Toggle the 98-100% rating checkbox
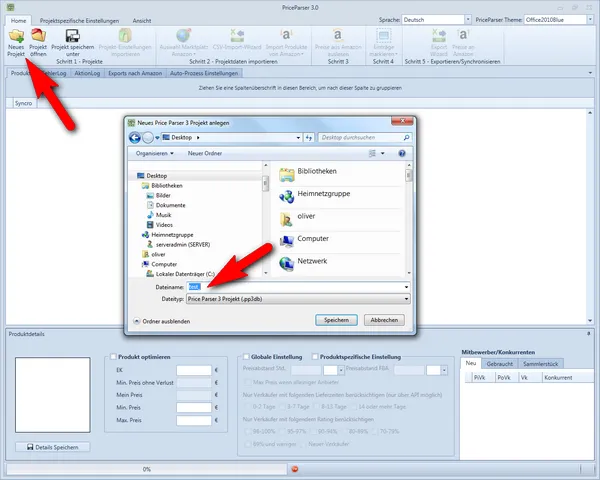This screenshot has height=480, width=600. point(248,431)
